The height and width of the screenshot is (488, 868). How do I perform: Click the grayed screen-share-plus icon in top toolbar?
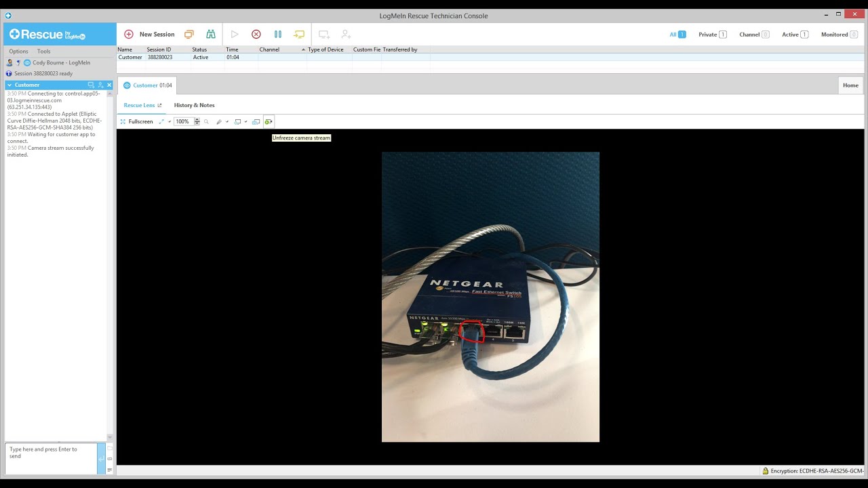(324, 34)
